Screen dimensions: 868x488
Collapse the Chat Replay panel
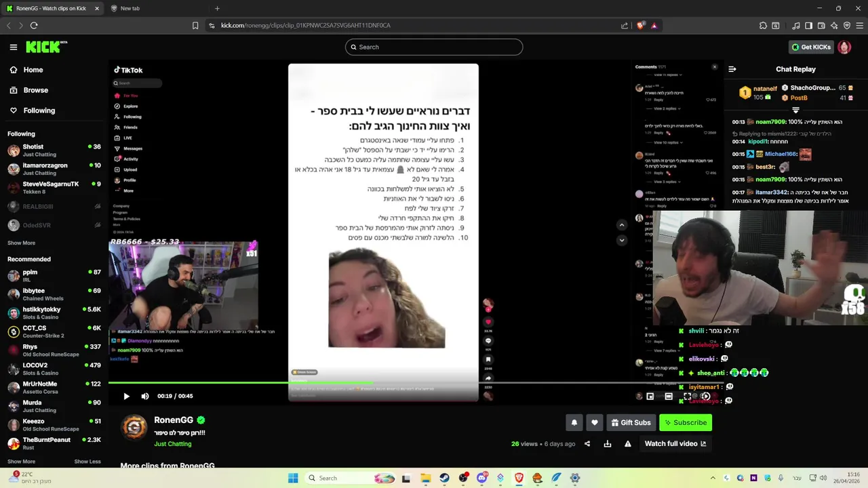(x=732, y=69)
